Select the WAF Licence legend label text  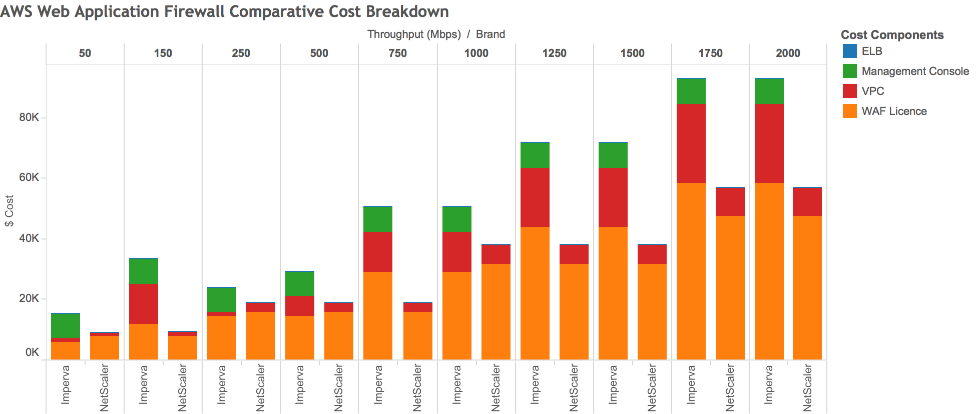(x=894, y=111)
